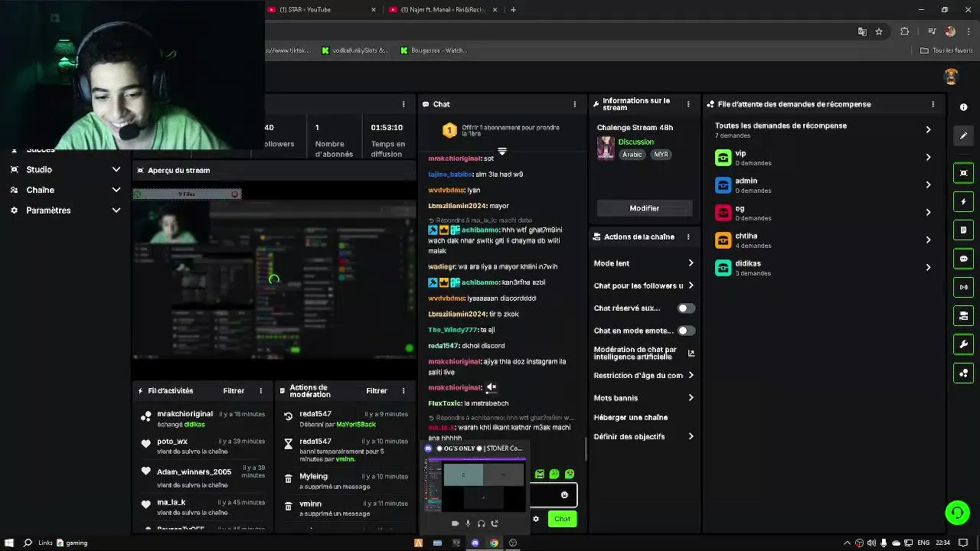Click the Modifier stream info button
This screenshot has width=980, height=551.
coord(644,208)
